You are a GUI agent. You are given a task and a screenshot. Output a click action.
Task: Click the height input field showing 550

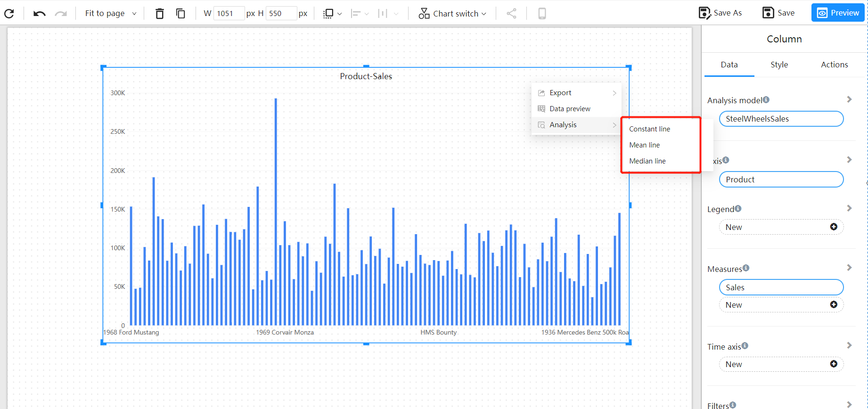[x=281, y=13]
